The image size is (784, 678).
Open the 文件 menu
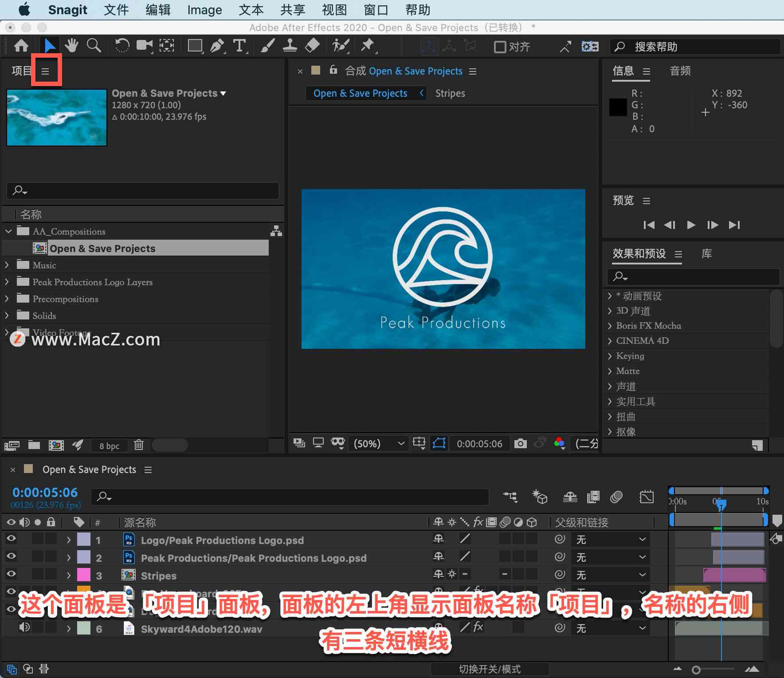click(116, 10)
